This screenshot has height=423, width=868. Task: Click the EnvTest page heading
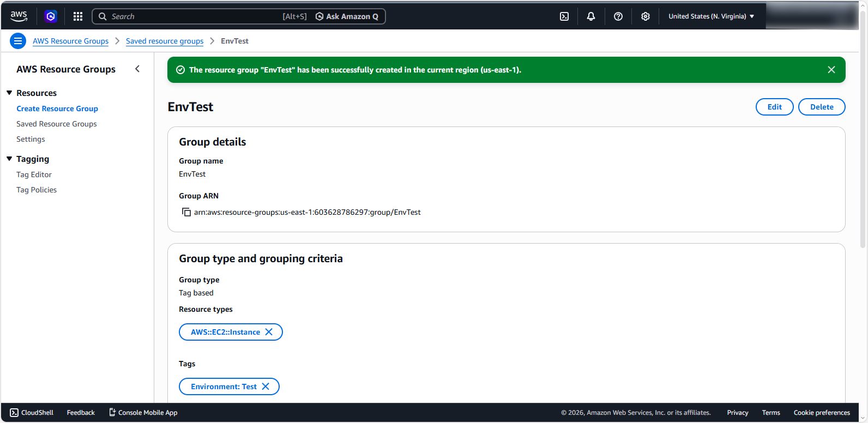pos(190,107)
